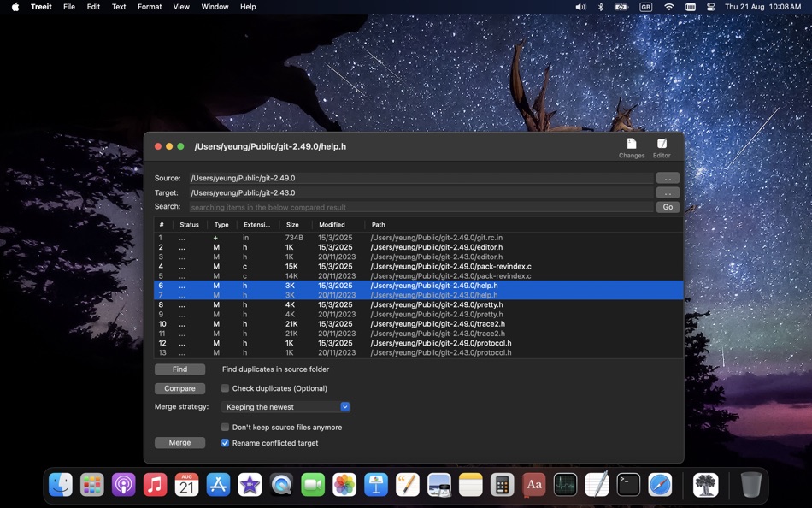Screen dimensions: 812x508
Task: Open Activity Monitor from the dock
Action: click(565, 485)
